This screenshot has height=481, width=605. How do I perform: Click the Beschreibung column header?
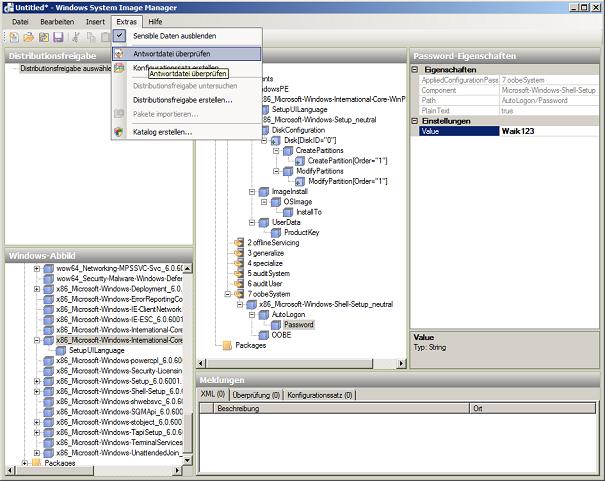[341, 408]
